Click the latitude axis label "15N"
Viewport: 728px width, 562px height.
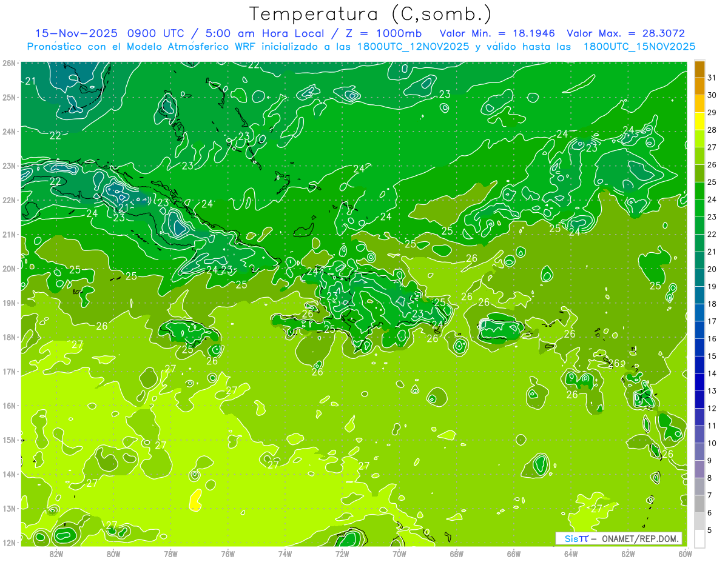pos(9,440)
